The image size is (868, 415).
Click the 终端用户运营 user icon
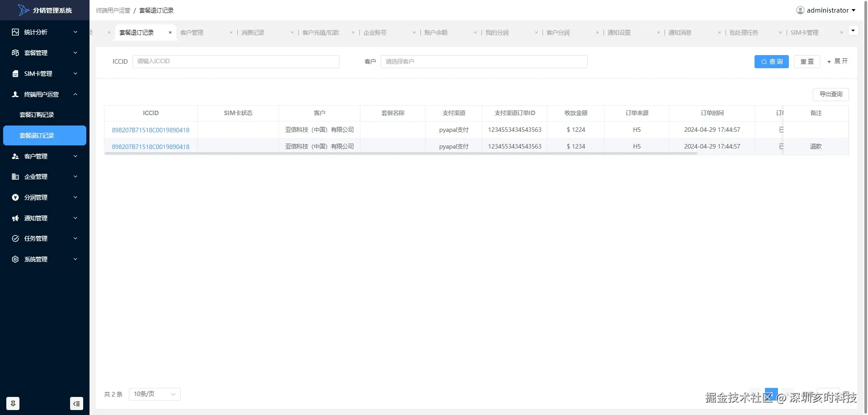15,94
